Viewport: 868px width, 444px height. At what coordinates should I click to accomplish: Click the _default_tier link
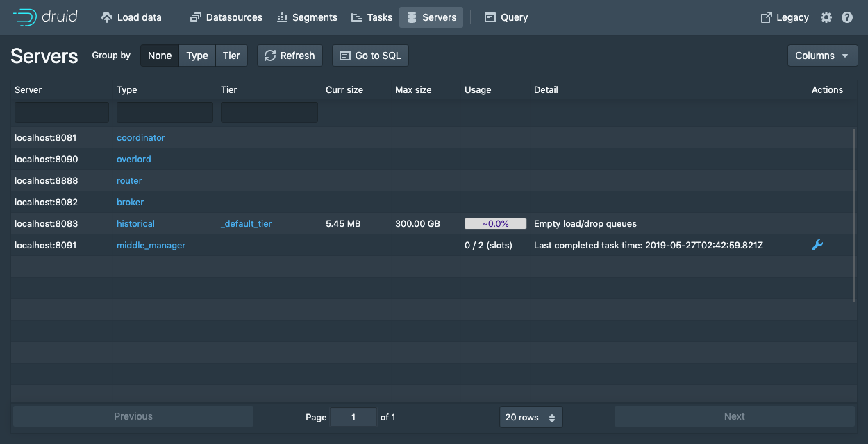tap(247, 223)
